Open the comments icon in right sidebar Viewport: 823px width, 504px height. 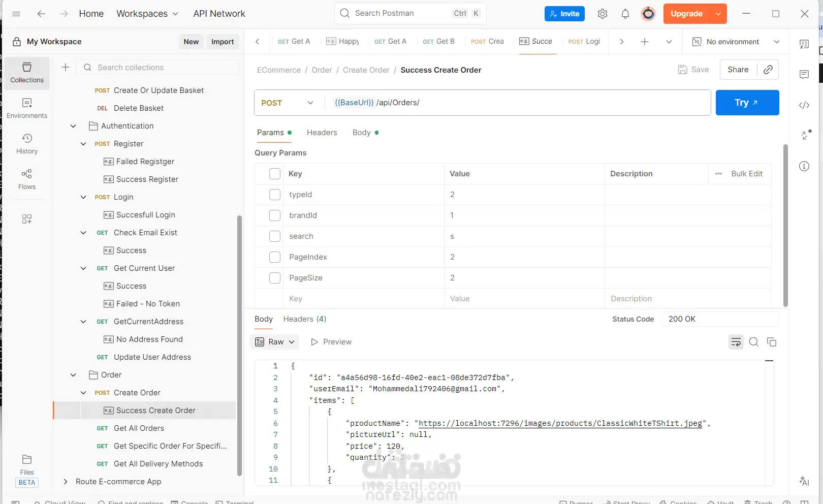tap(804, 75)
